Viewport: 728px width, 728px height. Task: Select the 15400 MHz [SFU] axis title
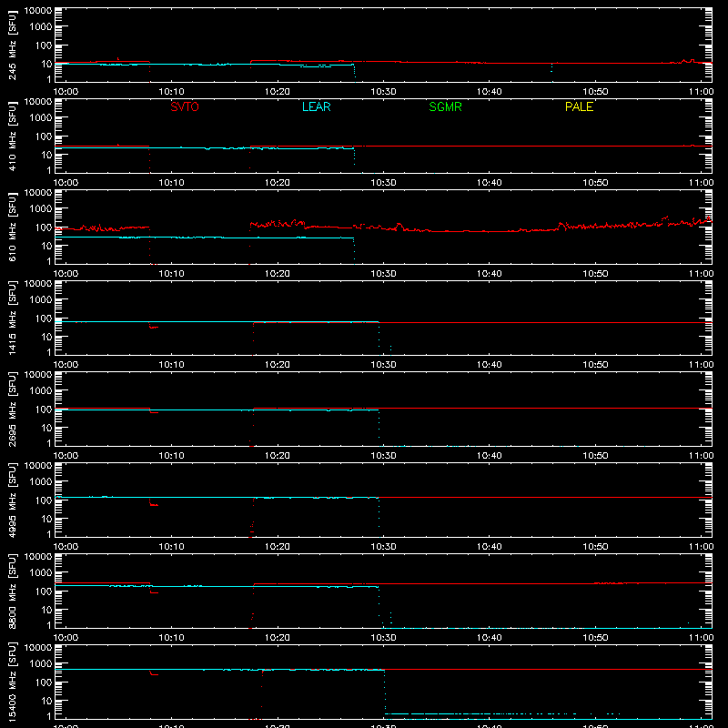tap(13, 682)
